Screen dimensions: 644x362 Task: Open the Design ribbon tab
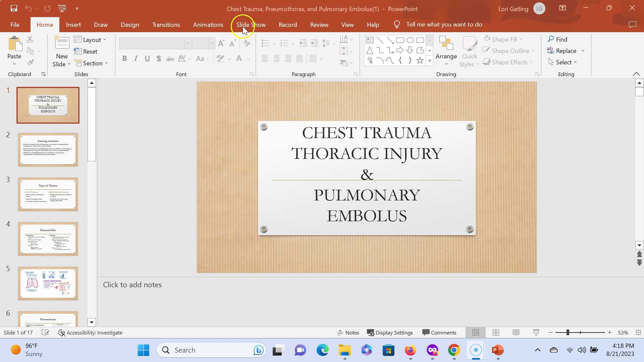(x=130, y=24)
